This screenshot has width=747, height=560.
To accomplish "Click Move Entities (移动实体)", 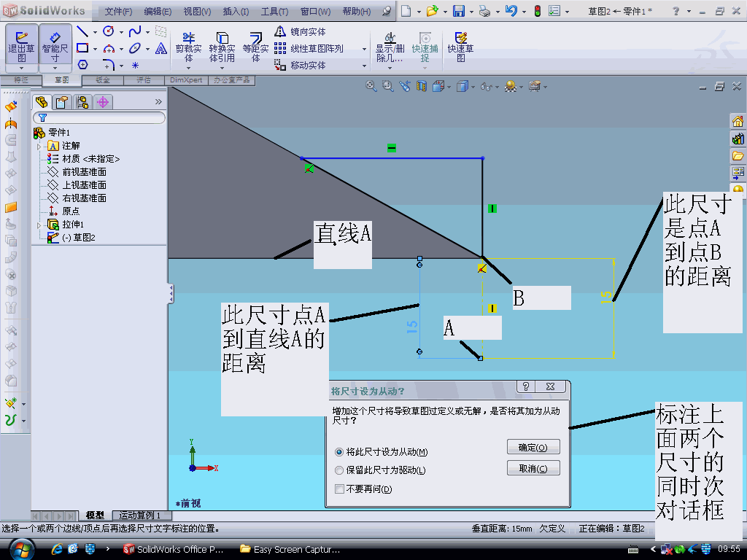I will click(x=300, y=65).
